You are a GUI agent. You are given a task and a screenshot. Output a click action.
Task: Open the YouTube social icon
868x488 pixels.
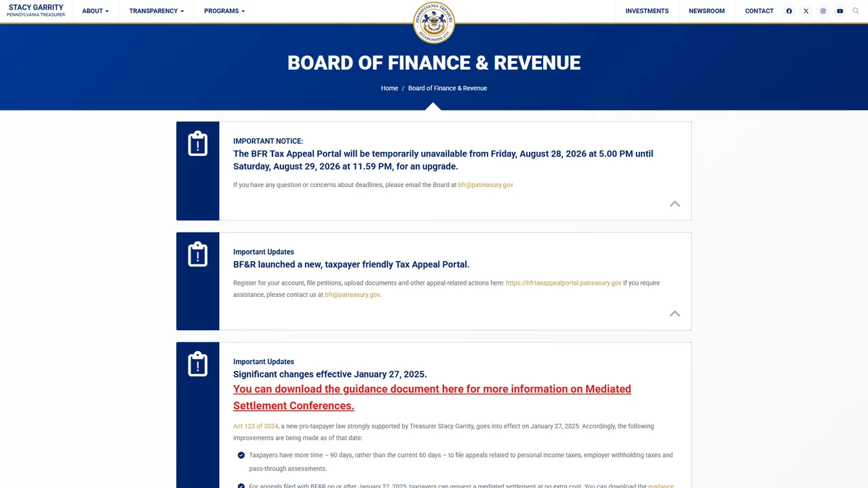tap(840, 11)
